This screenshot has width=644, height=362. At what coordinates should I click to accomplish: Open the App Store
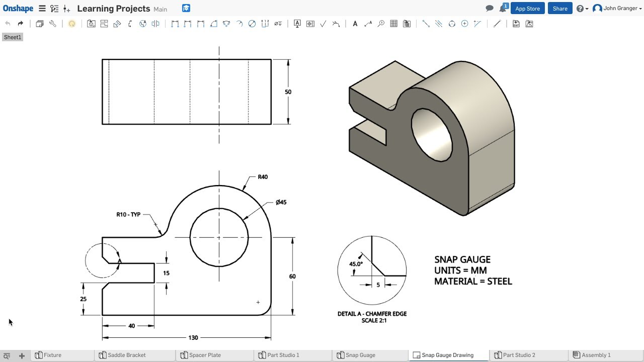(527, 9)
